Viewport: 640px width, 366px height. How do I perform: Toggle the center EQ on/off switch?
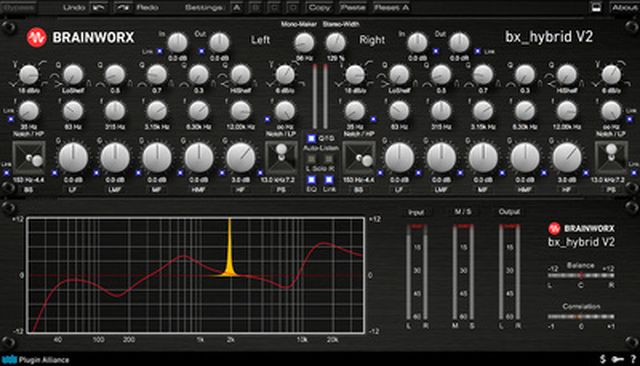click(x=311, y=180)
